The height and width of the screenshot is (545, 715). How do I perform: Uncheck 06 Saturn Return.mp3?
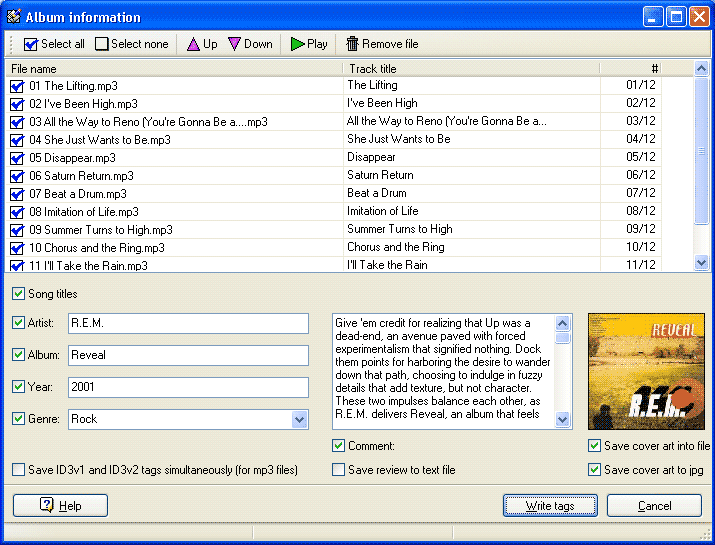click(x=17, y=176)
